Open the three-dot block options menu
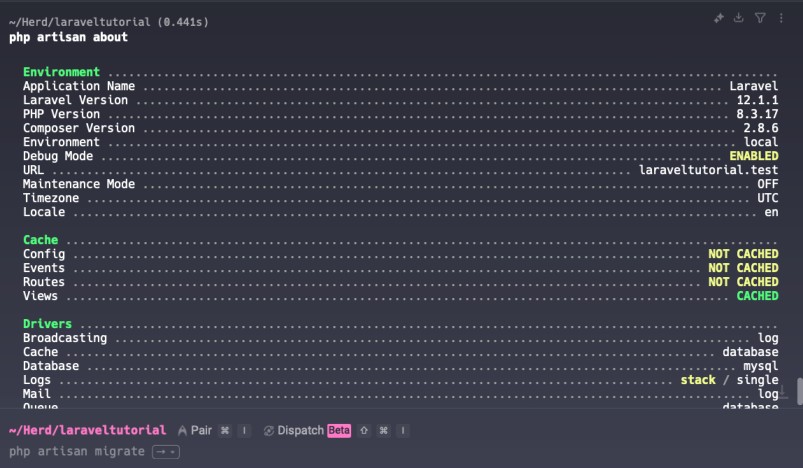Image resolution: width=803 pixels, height=468 pixels. tap(781, 18)
